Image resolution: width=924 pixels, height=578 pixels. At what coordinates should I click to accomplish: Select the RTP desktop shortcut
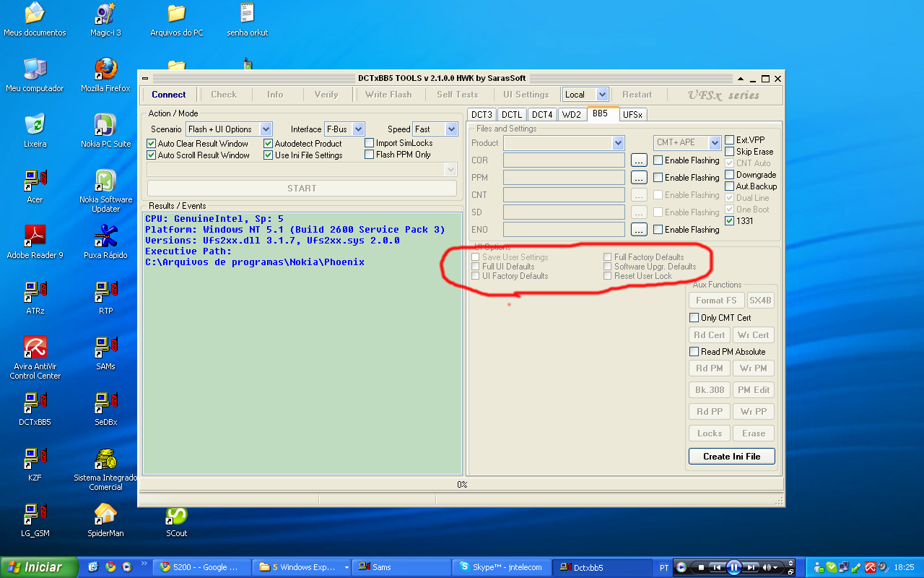[x=105, y=298]
